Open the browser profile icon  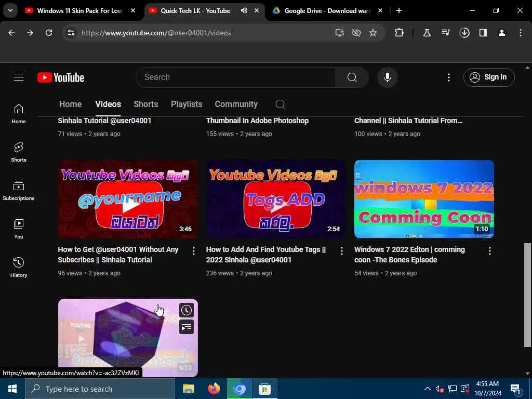coord(502,33)
